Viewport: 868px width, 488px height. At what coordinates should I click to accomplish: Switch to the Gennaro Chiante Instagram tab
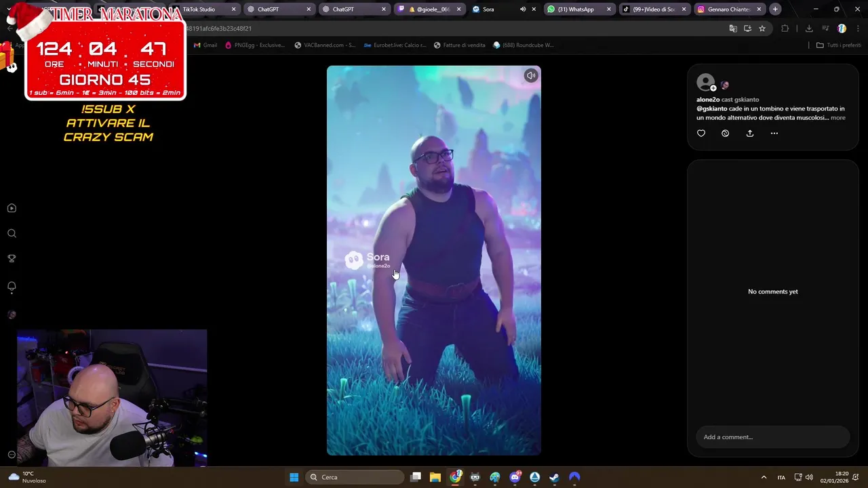pyautogui.click(x=728, y=9)
